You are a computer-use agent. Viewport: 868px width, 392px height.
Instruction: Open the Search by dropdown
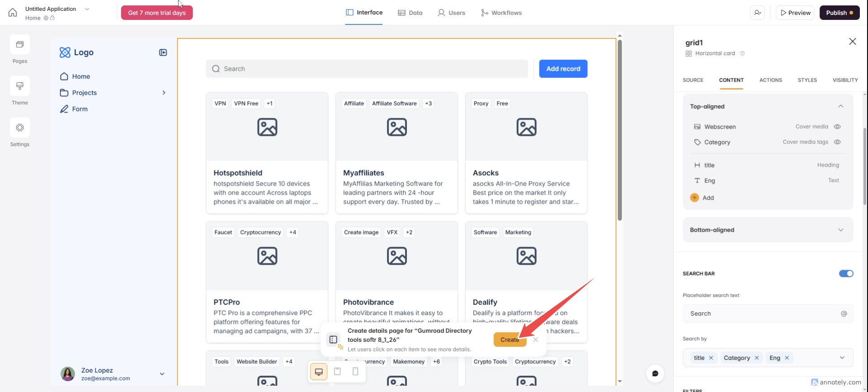tap(842, 358)
